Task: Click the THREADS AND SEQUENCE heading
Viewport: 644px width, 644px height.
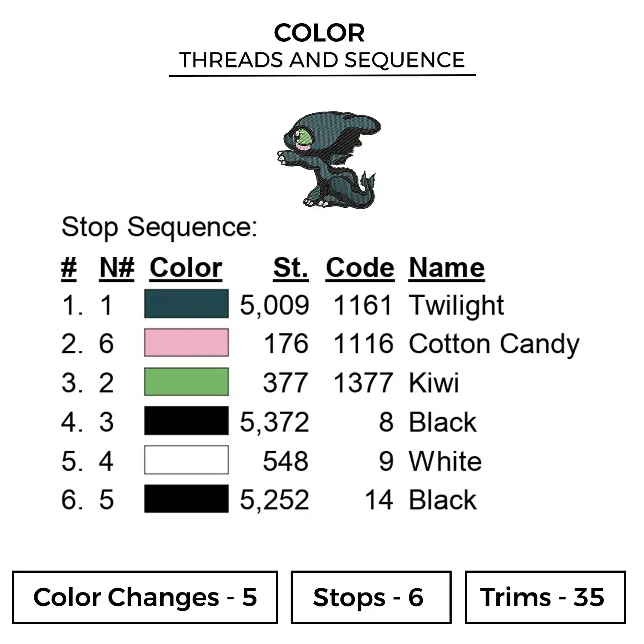Action: tap(322, 60)
